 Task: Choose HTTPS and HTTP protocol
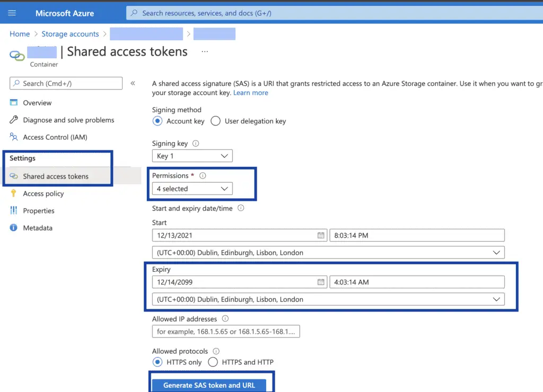click(213, 362)
